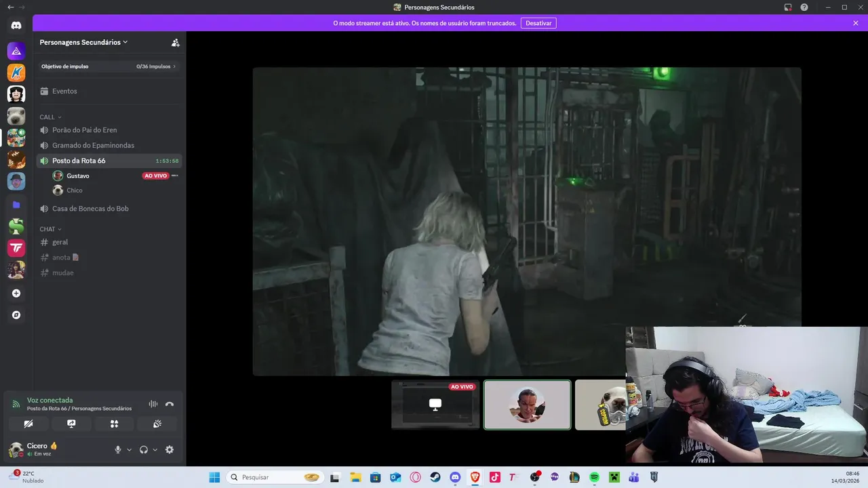Screen dimensions: 868x488
Task: Open headphones output options chevron
Action: pyautogui.click(x=155, y=449)
